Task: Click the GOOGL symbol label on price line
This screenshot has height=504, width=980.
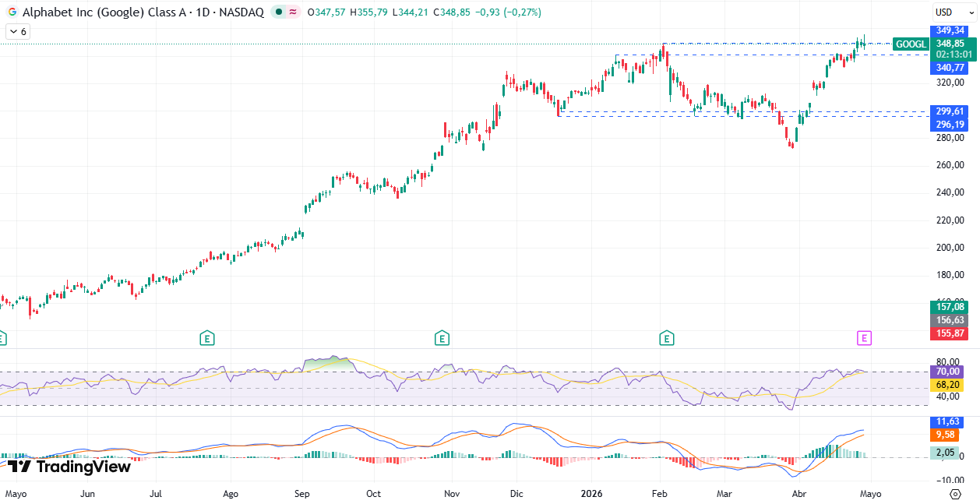Action: 911,44
